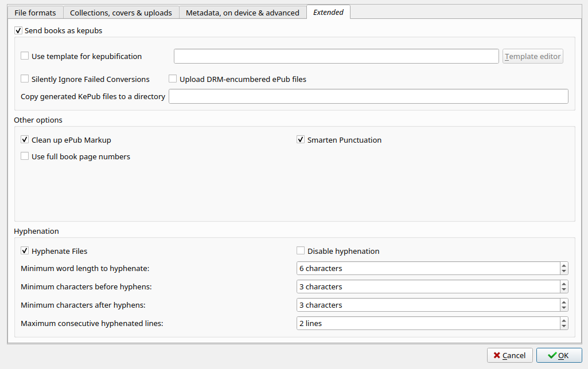Decrement minimum characters after hyphens value
The height and width of the screenshot is (369, 588).
pos(564,308)
